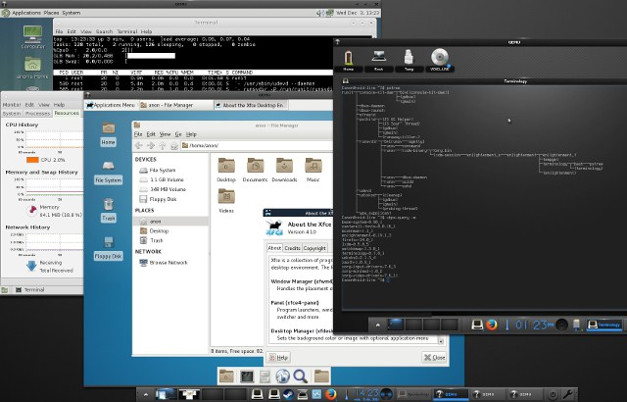This screenshot has height=402, width=627.
Task: Click the Close button in About Xfce dialog
Action: pos(434,357)
